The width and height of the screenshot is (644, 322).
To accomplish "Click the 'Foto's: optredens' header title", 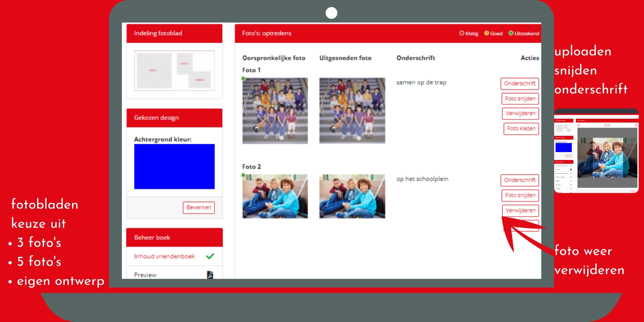I will (267, 33).
